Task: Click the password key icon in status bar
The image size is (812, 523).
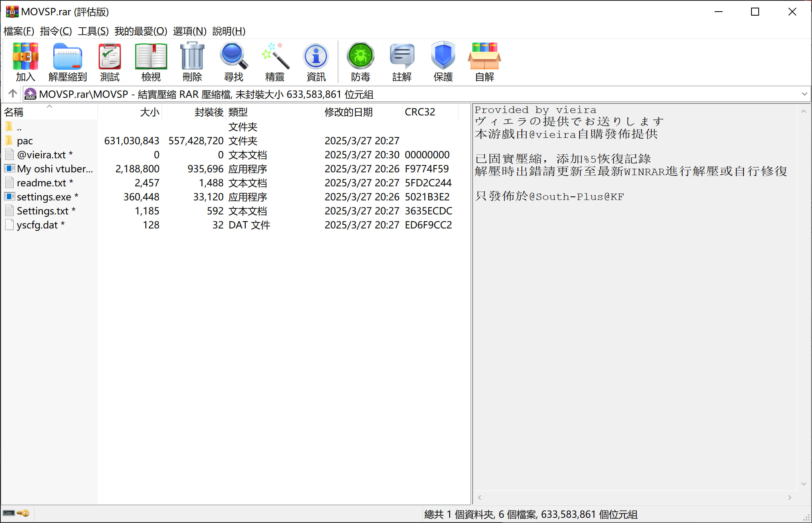Action: (24, 513)
